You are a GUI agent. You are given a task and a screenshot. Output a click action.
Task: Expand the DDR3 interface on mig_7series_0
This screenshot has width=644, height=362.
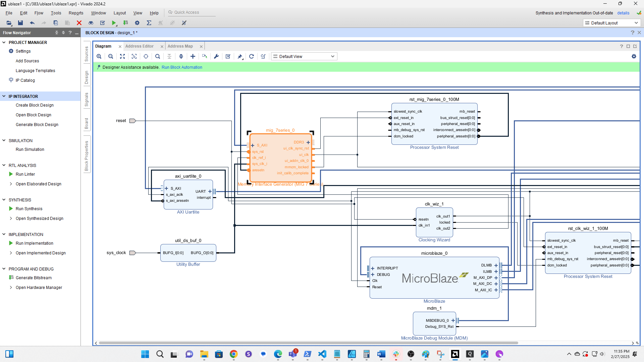click(308, 142)
